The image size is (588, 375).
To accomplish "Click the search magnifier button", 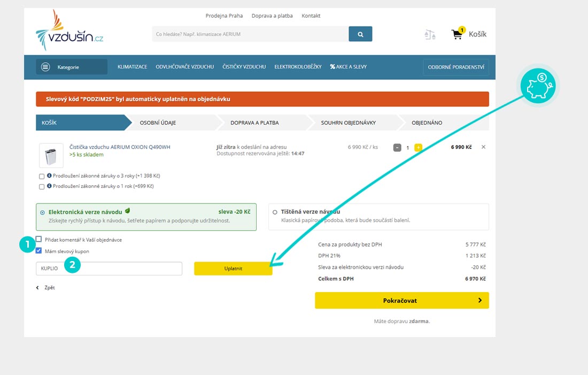I will click(360, 34).
